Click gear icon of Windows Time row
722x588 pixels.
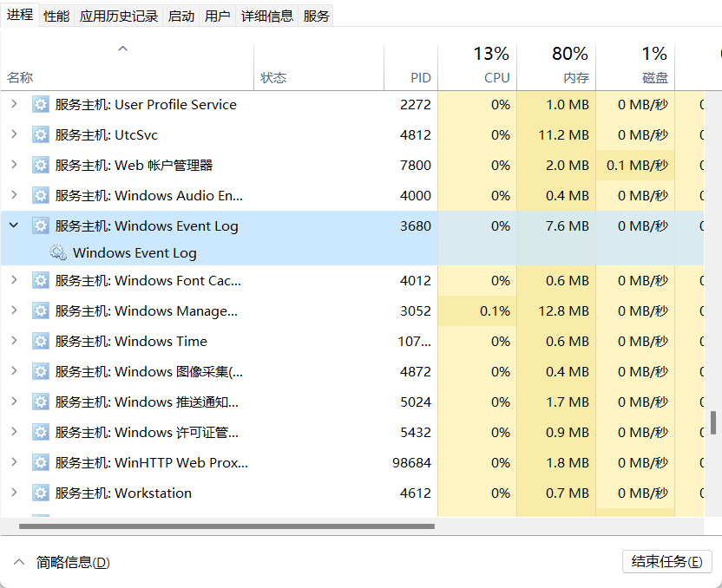point(41,341)
